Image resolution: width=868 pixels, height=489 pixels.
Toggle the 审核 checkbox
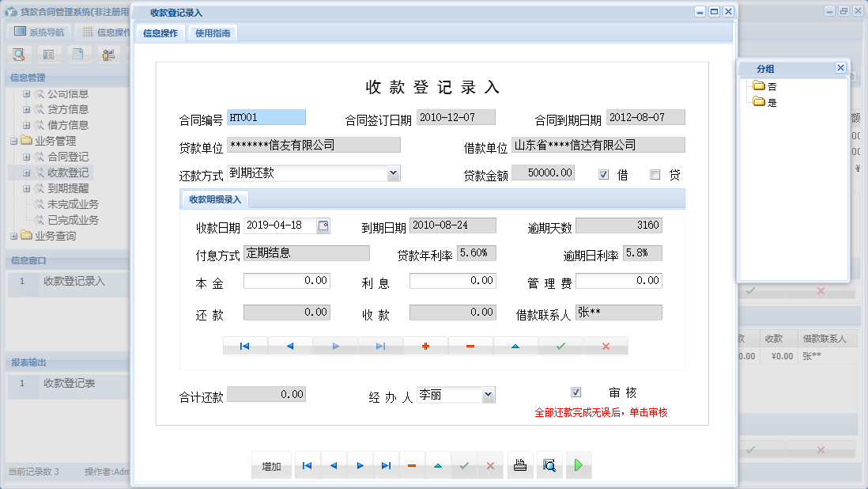[576, 391]
